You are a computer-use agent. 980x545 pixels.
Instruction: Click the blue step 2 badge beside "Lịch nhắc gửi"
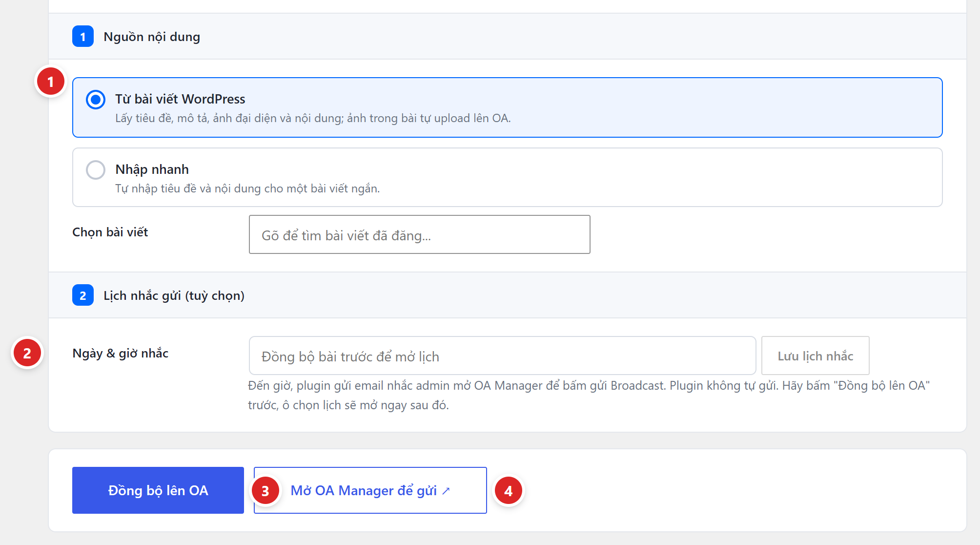point(83,295)
